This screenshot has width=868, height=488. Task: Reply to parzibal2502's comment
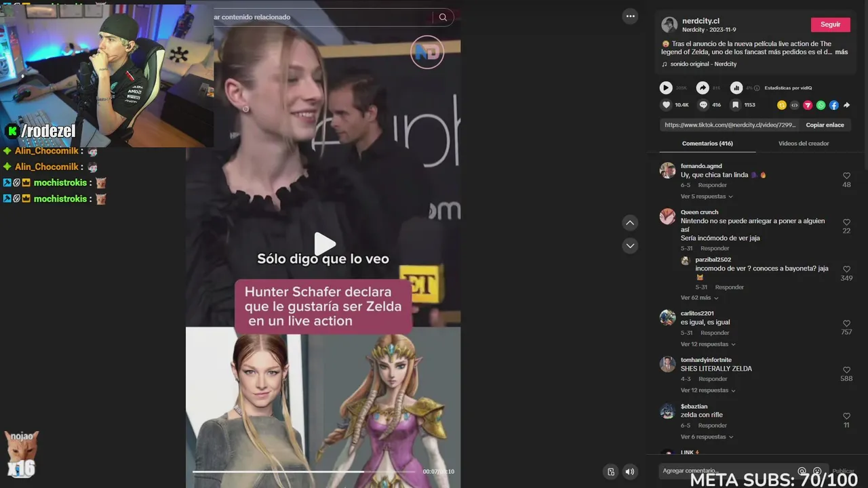(x=730, y=287)
